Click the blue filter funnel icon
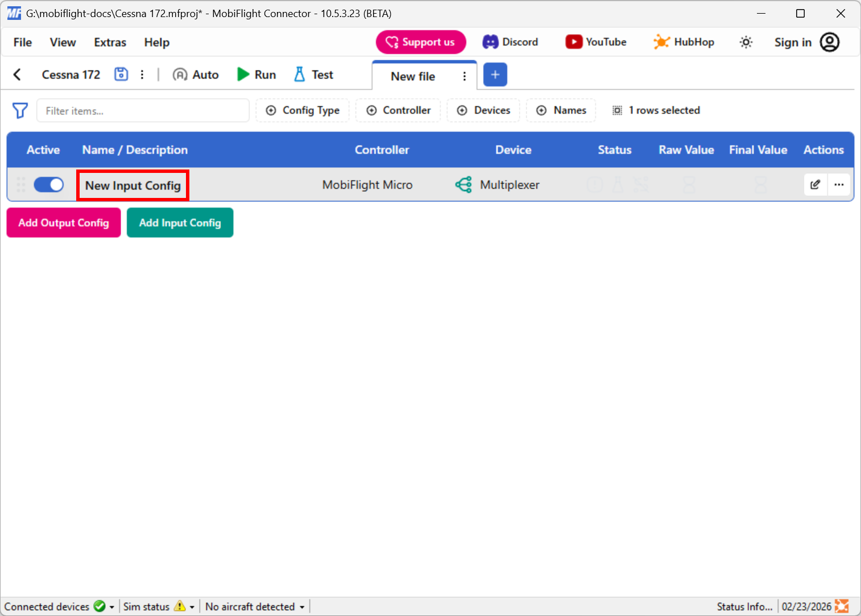The width and height of the screenshot is (861, 616). (20, 110)
